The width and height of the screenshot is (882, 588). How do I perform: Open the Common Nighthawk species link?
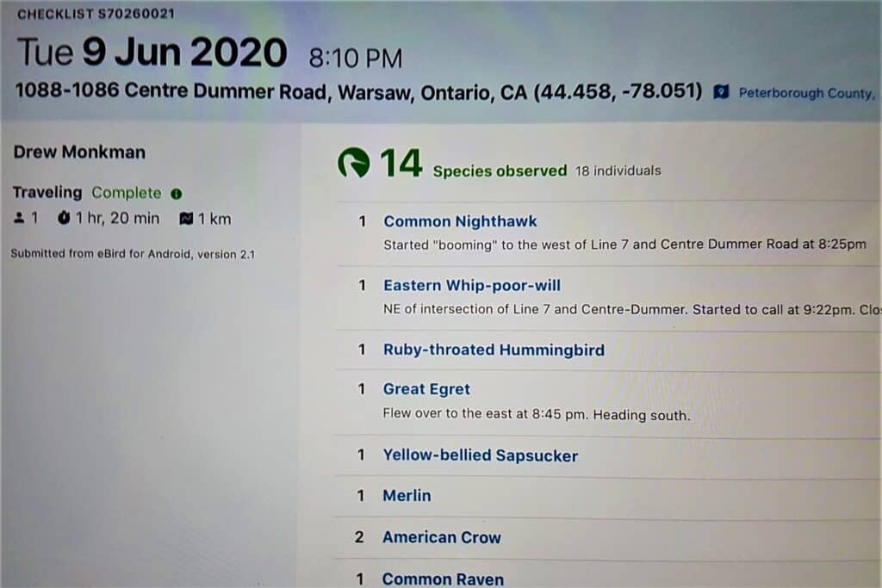tap(460, 221)
